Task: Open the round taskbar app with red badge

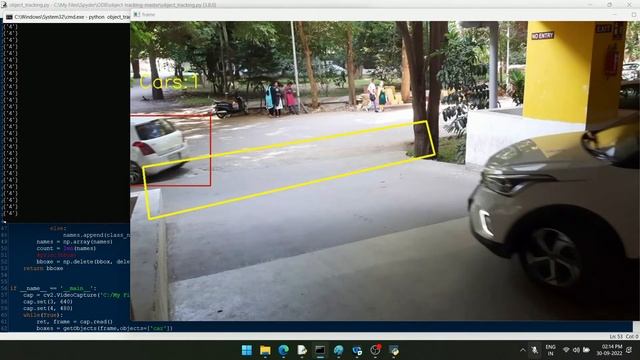Action: [x=376, y=350]
